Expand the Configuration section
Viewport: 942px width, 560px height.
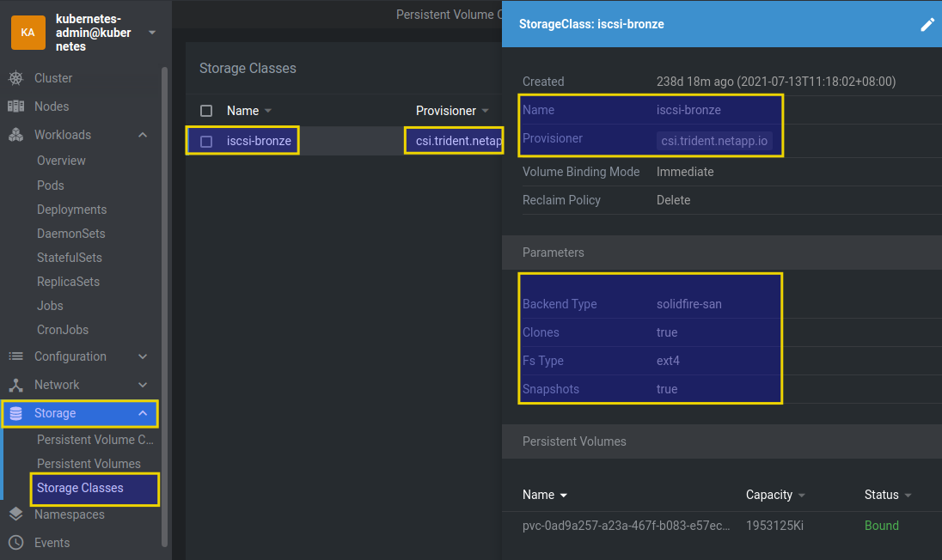click(143, 356)
